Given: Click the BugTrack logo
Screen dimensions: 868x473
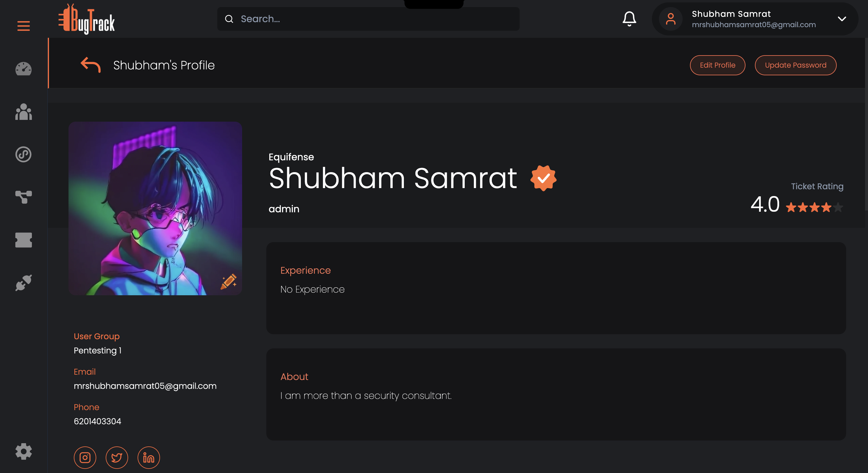Looking at the screenshot, I should point(87,19).
